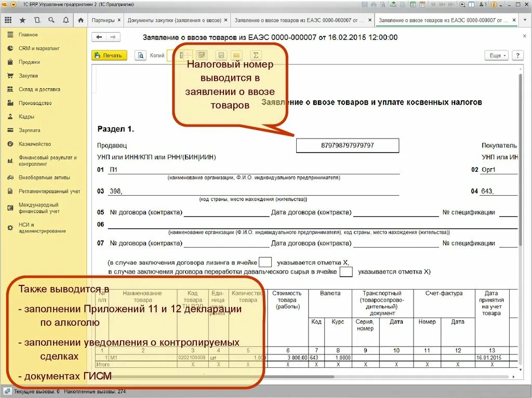
Task: Open the sections grid menu icon
Action: [x=8, y=20]
